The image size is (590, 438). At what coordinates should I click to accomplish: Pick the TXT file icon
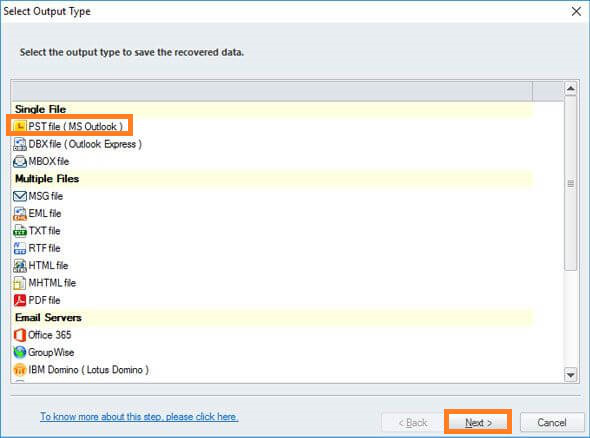[20, 231]
